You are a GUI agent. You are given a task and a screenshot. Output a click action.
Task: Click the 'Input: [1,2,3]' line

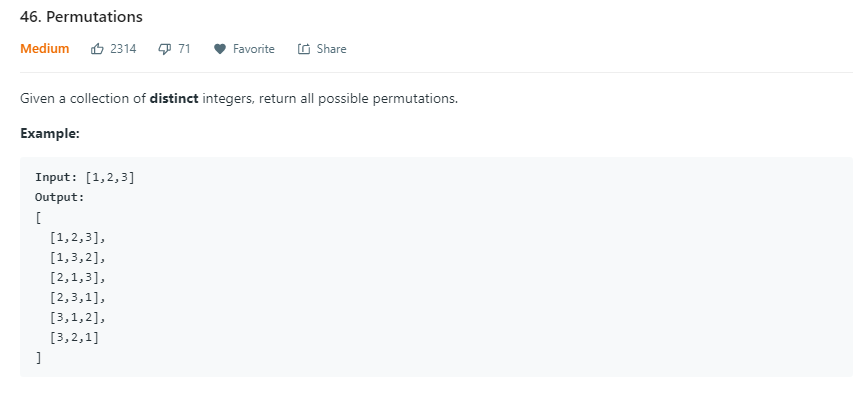[85, 177]
